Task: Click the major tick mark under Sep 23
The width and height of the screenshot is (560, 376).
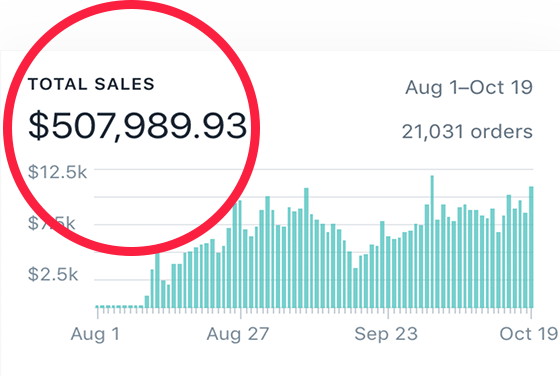Action: tap(388, 313)
